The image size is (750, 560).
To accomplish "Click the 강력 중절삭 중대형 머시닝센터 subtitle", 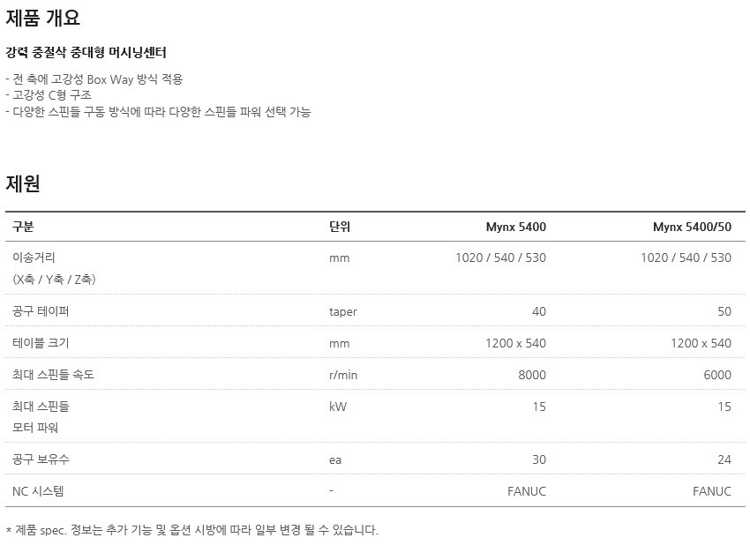I will point(86,52).
